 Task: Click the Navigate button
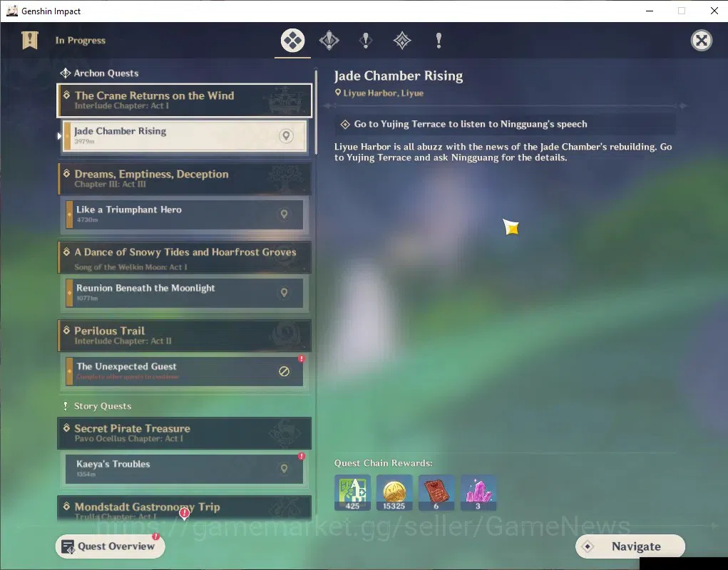pos(630,546)
